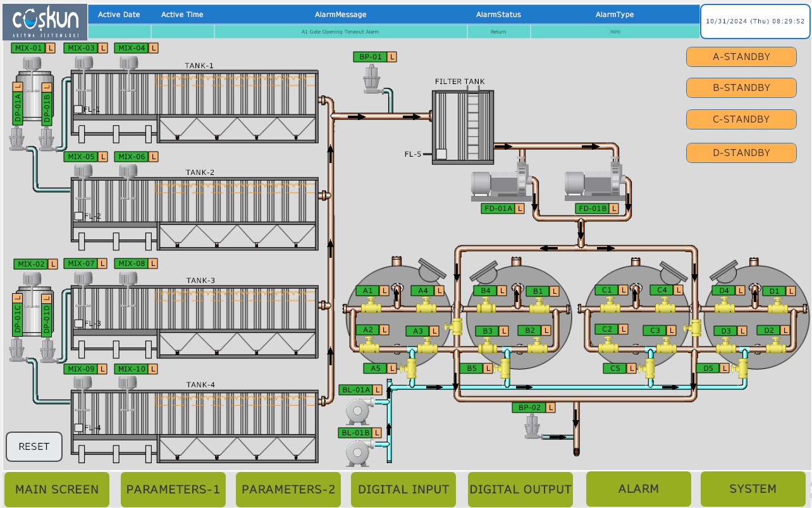
Task: Click the yellow B5 valve icon
Action: tap(505, 368)
